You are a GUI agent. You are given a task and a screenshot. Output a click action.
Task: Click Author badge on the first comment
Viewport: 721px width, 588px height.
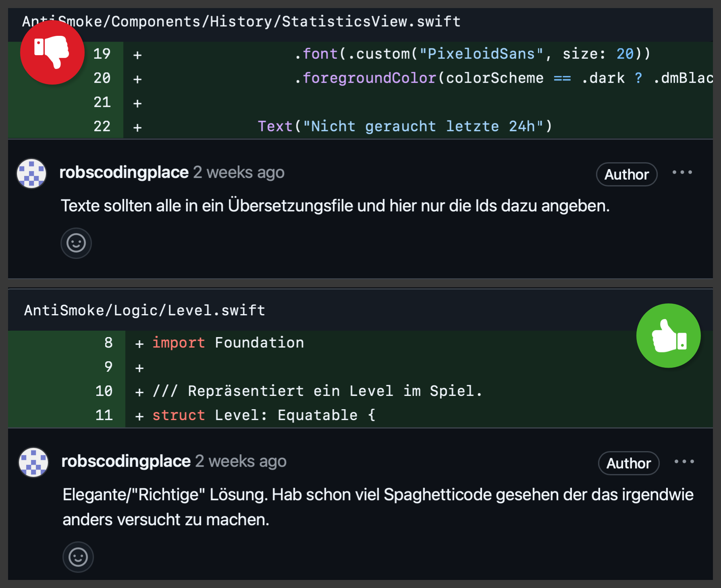tap(626, 174)
